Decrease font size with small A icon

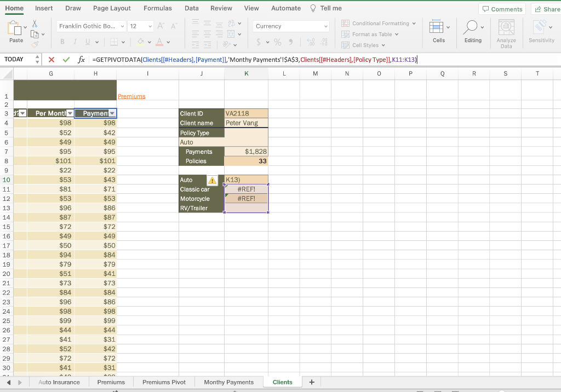point(174,26)
